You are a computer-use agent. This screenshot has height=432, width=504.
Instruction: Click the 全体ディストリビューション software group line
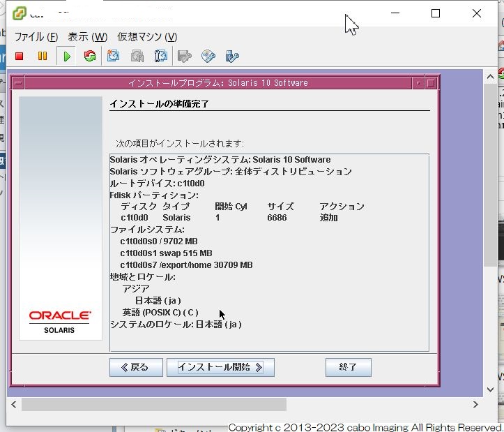coord(231,172)
